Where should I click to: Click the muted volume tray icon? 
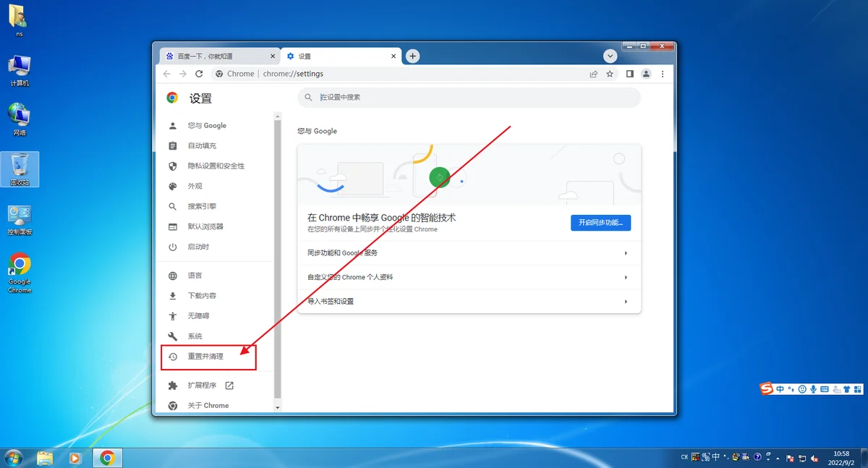814,459
